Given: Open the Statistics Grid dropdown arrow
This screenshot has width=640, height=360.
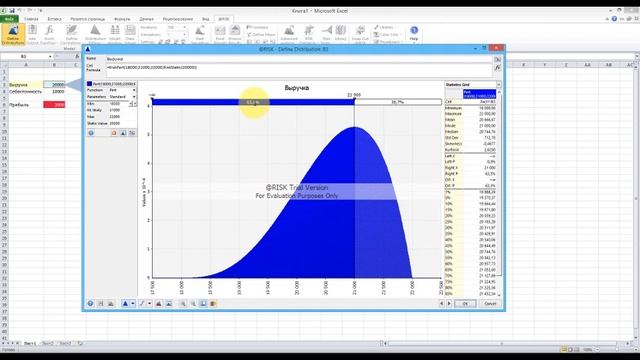Looking at the screenshot, I should [499, 84].
